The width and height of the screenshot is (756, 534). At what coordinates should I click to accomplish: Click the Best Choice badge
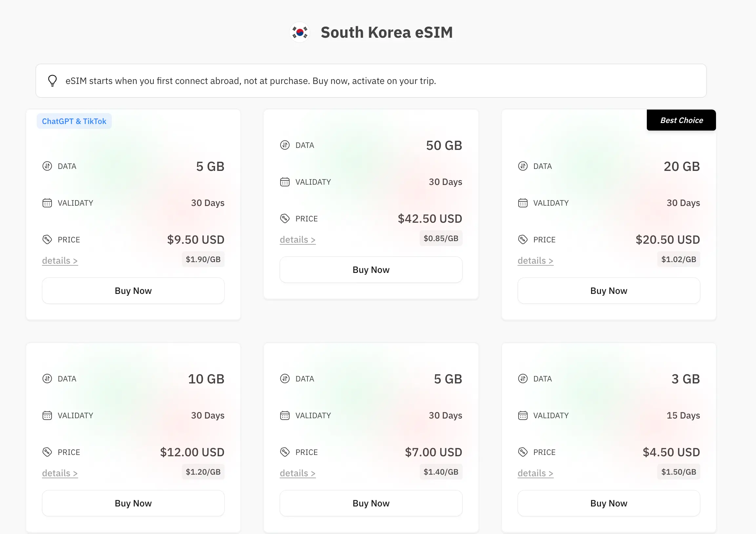[681, 120]
